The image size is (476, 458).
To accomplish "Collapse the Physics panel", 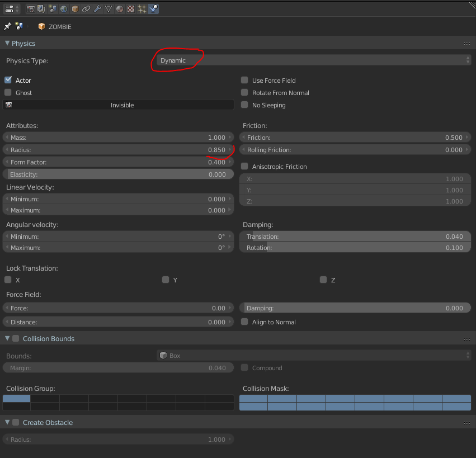I will [7, 44].
